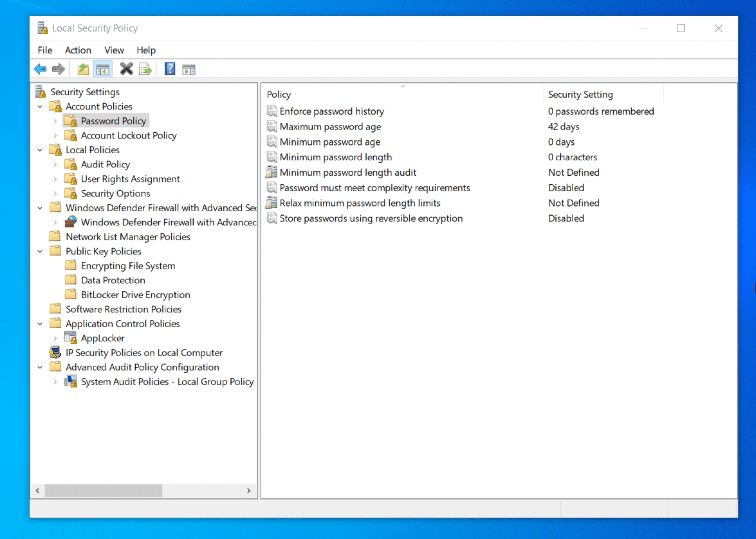Viewport: 756px width, 539px height.
Task: Open the Enforce password history policy
Action: [x=331, y=111]
